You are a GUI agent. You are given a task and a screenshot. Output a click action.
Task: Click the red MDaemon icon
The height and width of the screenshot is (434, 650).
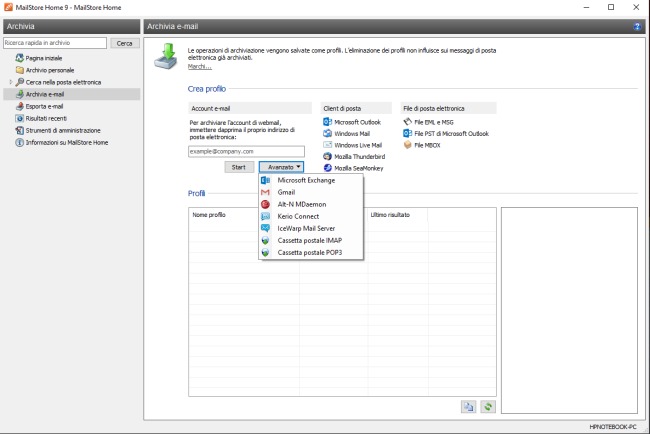click(265, 204)
